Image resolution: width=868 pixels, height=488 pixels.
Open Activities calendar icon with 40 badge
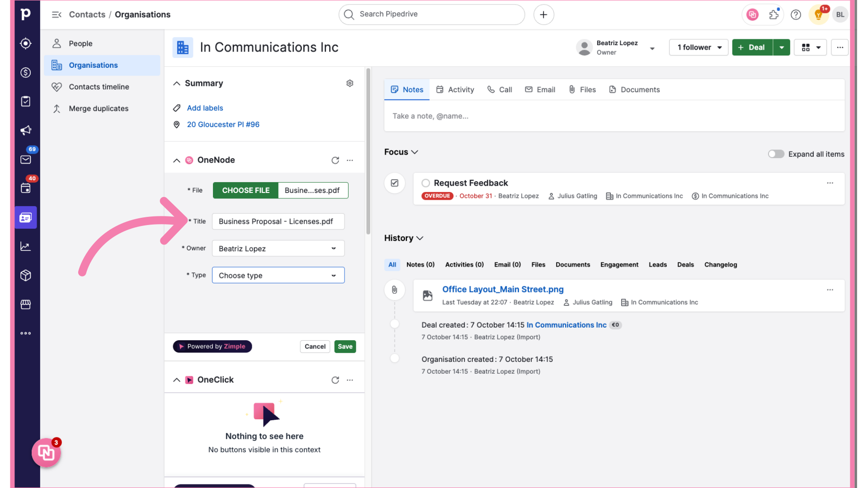(x=26, y=188)
